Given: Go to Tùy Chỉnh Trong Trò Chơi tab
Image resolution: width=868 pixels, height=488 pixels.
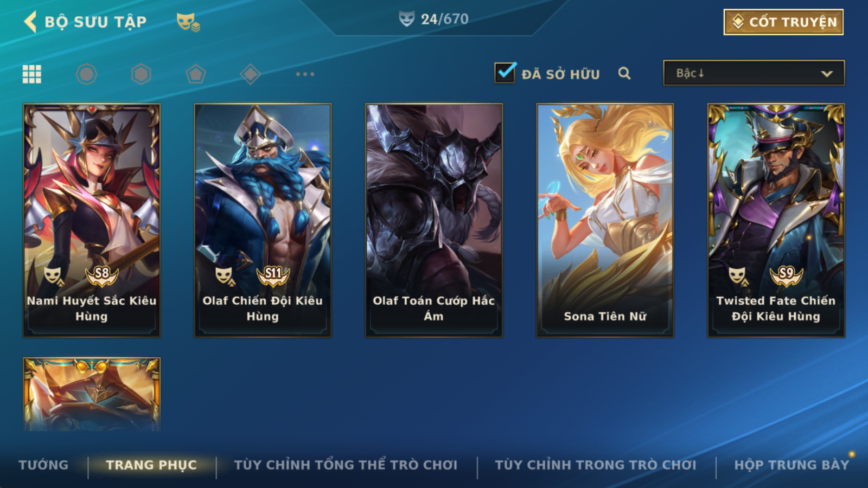Looking at the screenshot, I should [596, 465].
